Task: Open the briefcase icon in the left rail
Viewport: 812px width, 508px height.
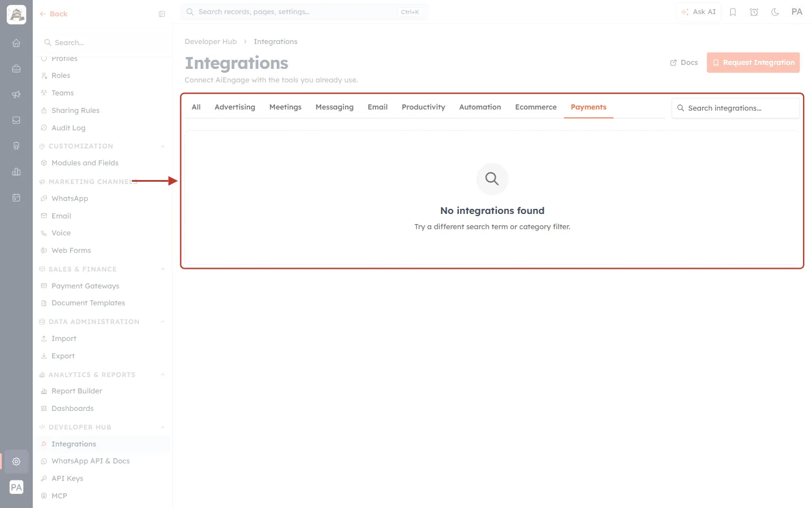Action: coord(16,69)
